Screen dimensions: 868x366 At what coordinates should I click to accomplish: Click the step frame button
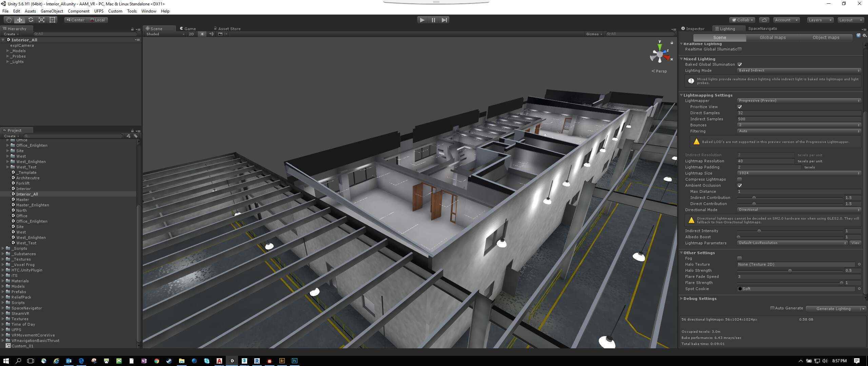click(x=445, y=20)
